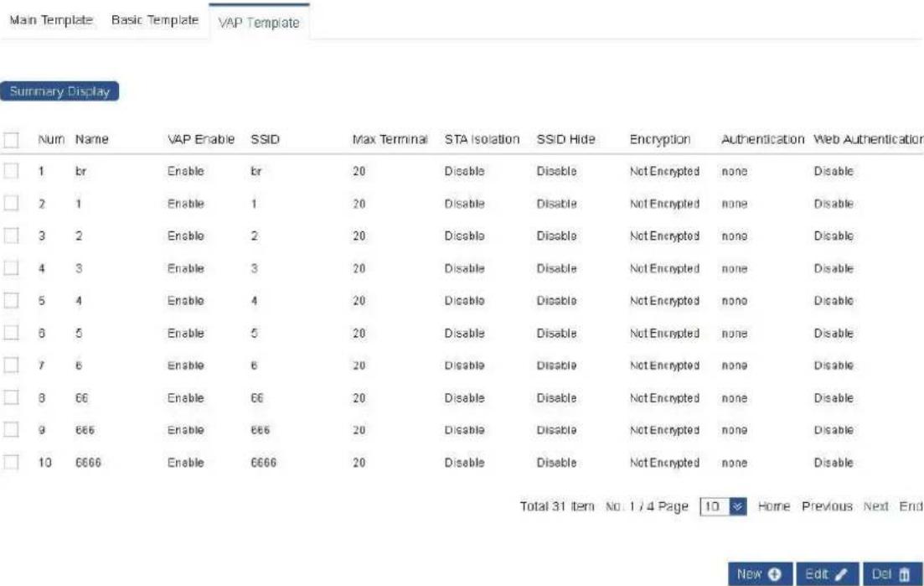Click the Edit button with pencil icon

pyautogui.click(x=827, y=574)
